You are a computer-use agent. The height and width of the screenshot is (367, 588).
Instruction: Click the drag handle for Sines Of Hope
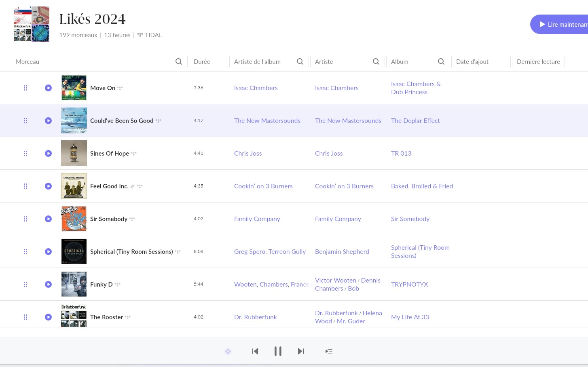[25, 153]
